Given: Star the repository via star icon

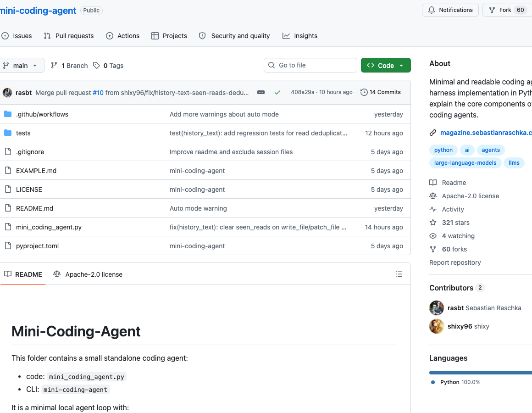Looking at the screenshot, I should (432, 223).
